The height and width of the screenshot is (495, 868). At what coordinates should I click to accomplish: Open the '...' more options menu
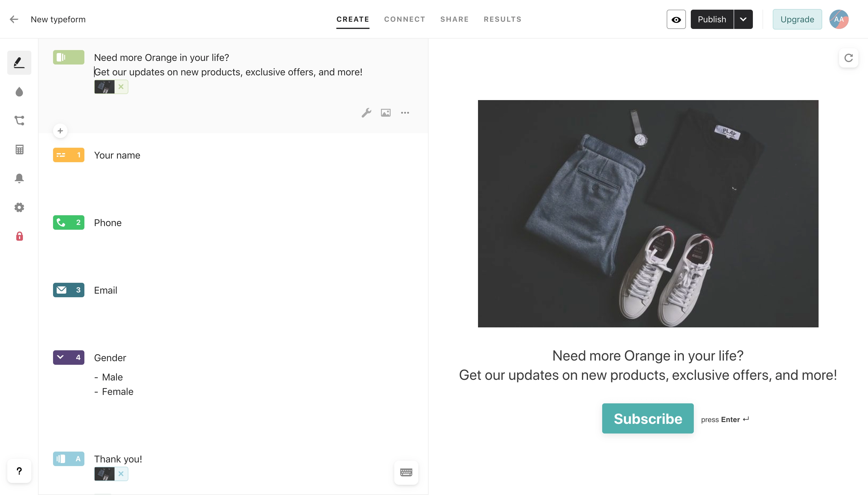[x=405, y=112]
